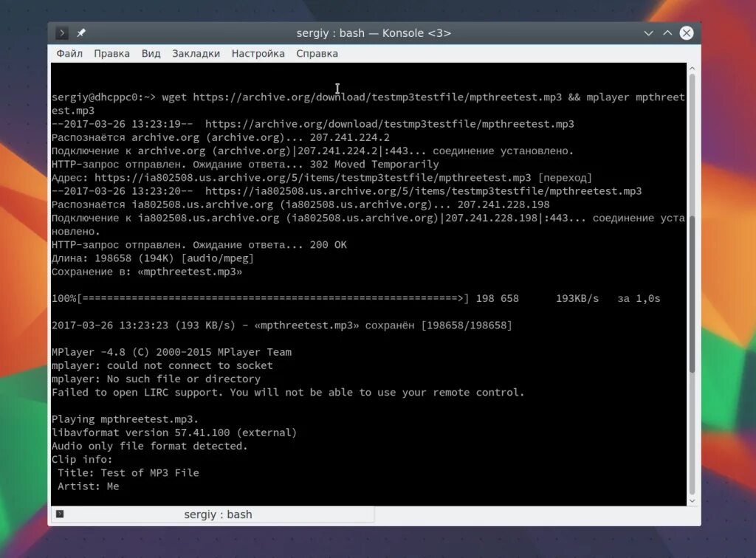The image size is (756, 558).
Task: Select the sergiy : bash tab
Action: 213,514
